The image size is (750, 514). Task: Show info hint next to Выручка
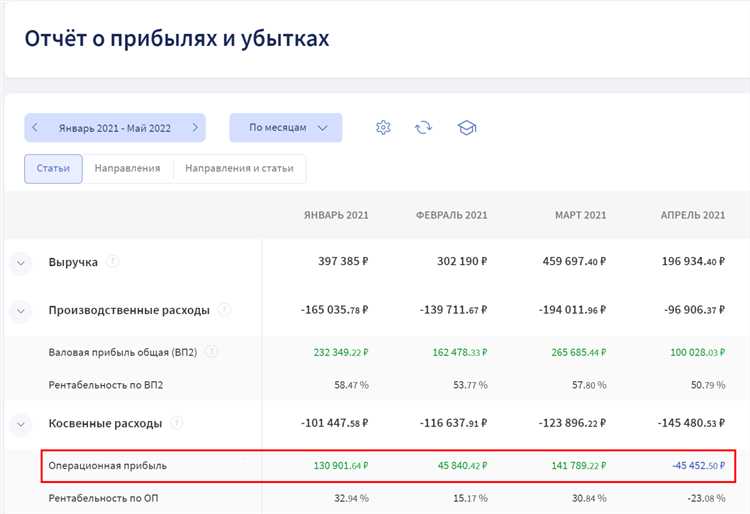click(x=112, y=262)
